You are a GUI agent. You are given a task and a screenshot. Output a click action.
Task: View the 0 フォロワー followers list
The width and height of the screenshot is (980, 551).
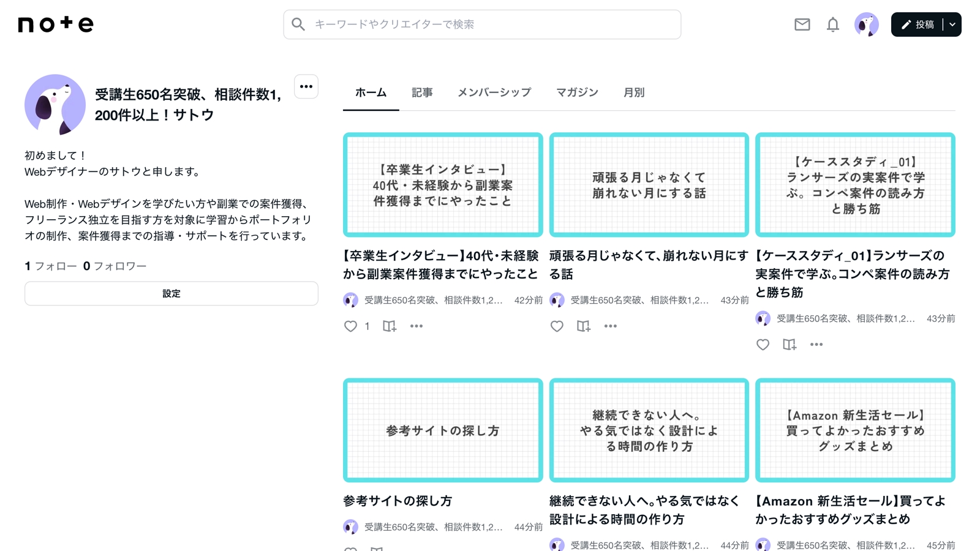pyautogui.click(x=115, y=266)
